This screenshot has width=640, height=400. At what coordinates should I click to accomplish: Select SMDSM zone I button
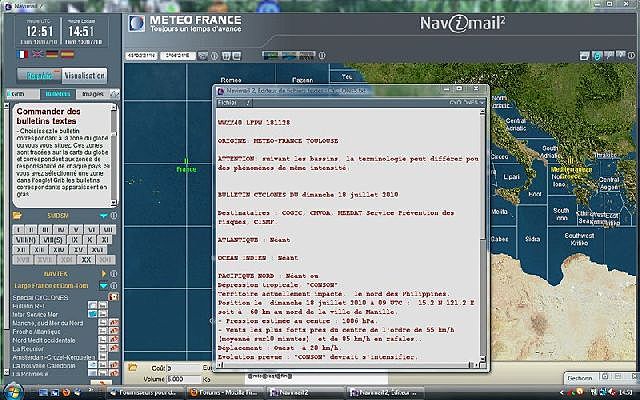tap(19, 230)
